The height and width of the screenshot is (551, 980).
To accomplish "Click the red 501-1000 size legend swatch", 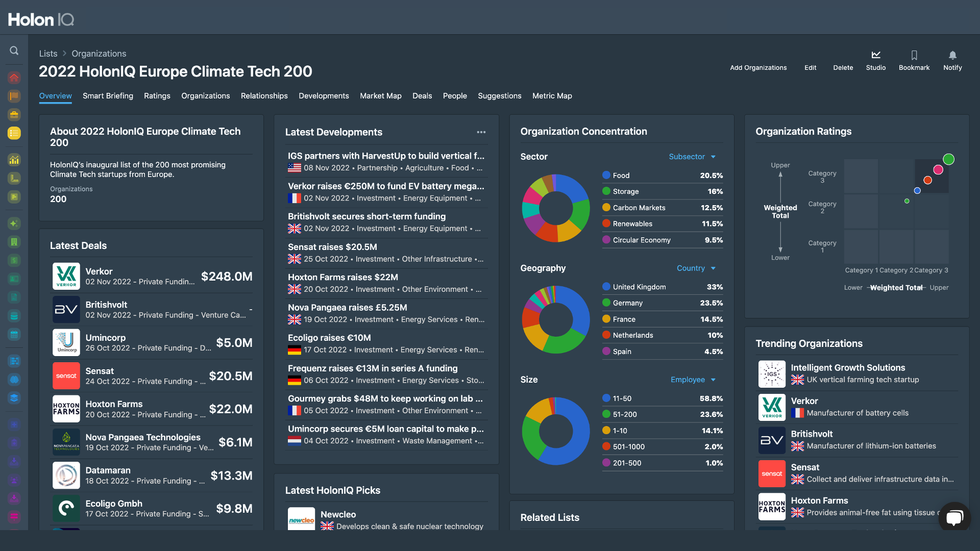I will click(606, 446).
